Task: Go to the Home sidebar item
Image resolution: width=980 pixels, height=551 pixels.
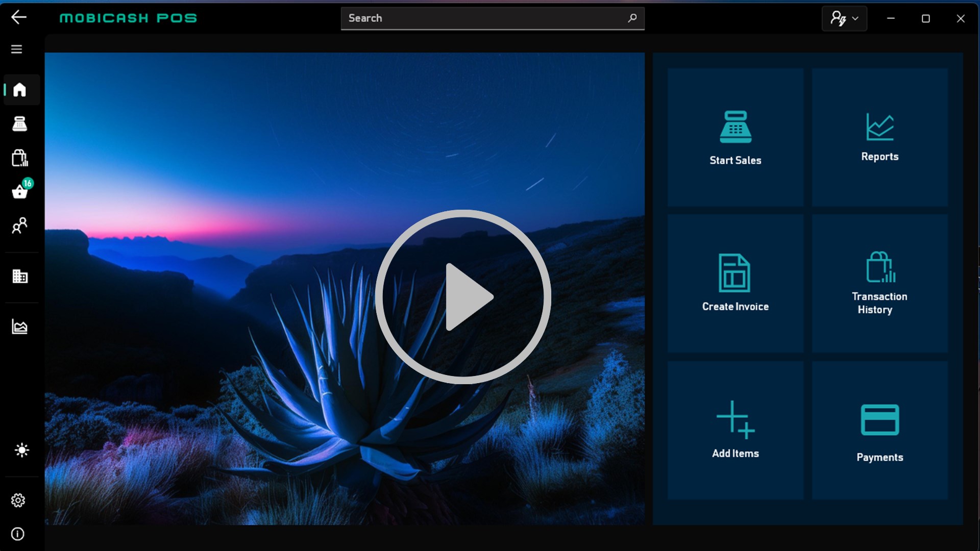Action: tap(19, 90)
